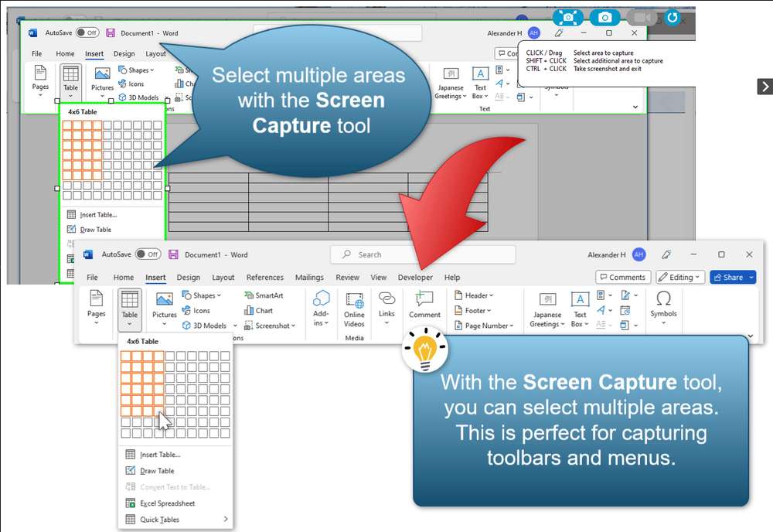Click the Table button in front capture ribbon
This screenshot has height=532, width=773.
pos(130,309)
